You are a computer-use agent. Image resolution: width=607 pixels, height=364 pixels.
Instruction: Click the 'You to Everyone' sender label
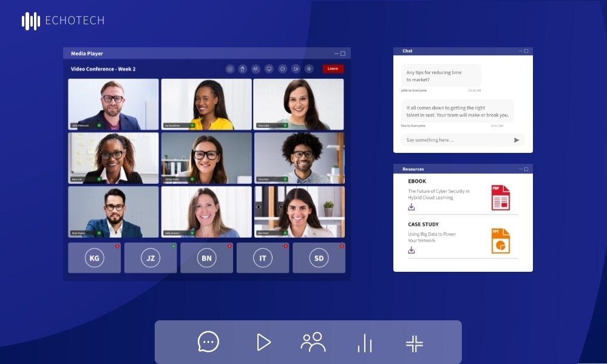[413, 126]
